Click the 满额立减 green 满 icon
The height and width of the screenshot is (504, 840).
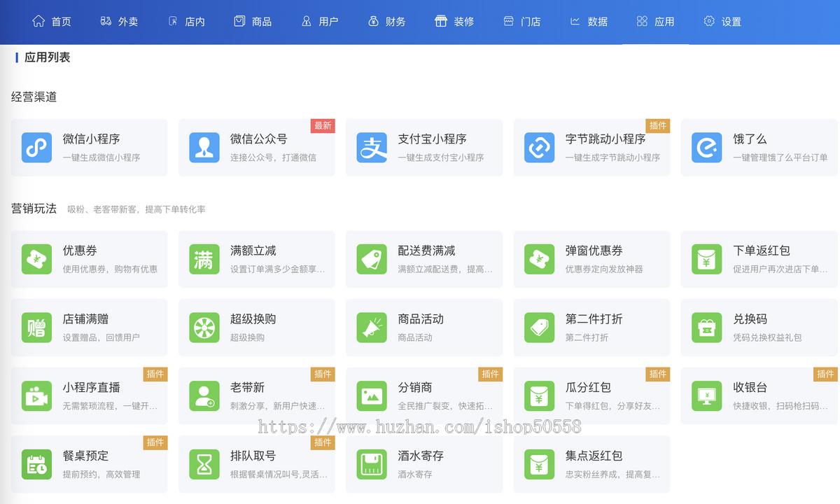tap(204, 259)
